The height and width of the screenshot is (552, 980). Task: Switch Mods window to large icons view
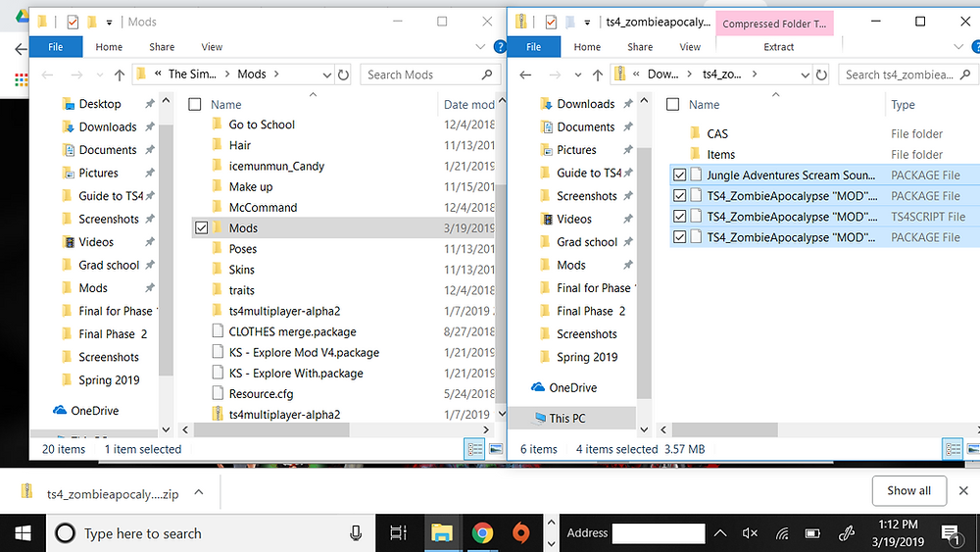point(496,449)
